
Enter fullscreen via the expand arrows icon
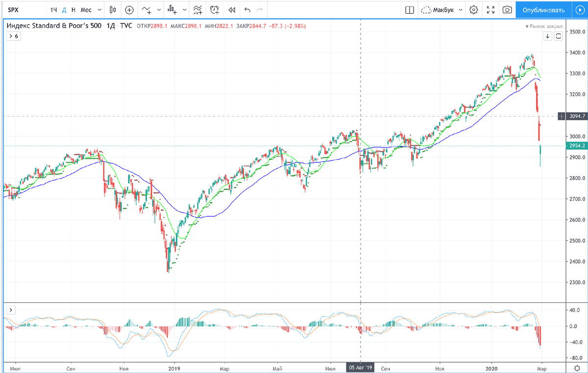pyautogui.click(x=490, y=10)
